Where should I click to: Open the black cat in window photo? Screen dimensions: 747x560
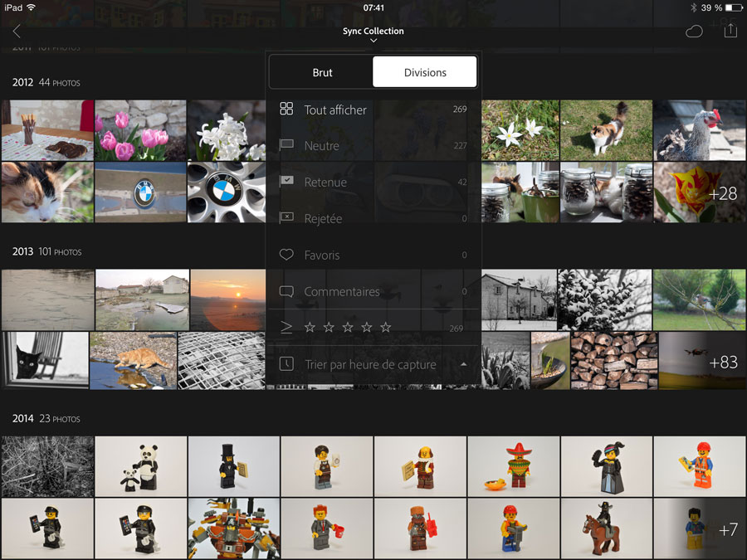click(x=45, y=361)
